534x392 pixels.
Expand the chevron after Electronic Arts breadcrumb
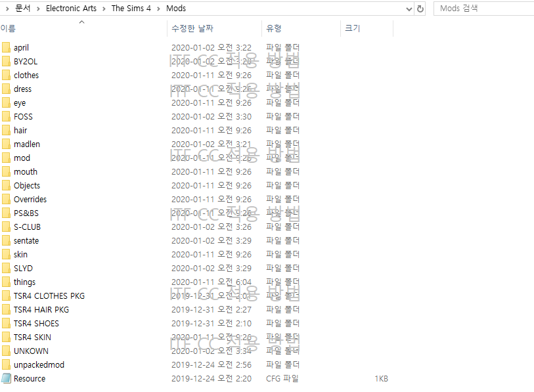(104, 9)
